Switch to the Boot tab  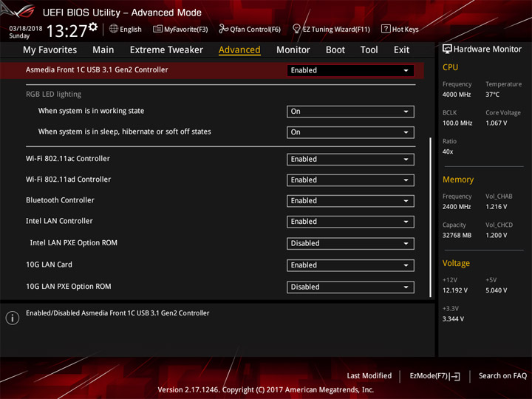tap(335, 50)
